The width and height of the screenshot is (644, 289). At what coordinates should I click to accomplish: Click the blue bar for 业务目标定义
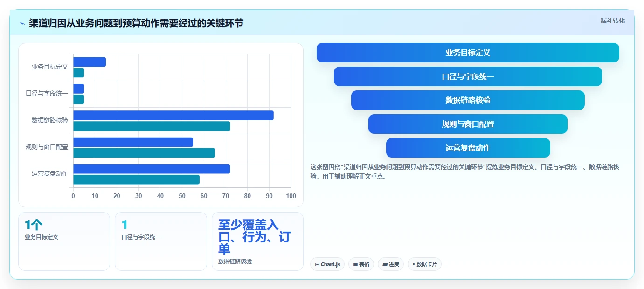[90, 62]
